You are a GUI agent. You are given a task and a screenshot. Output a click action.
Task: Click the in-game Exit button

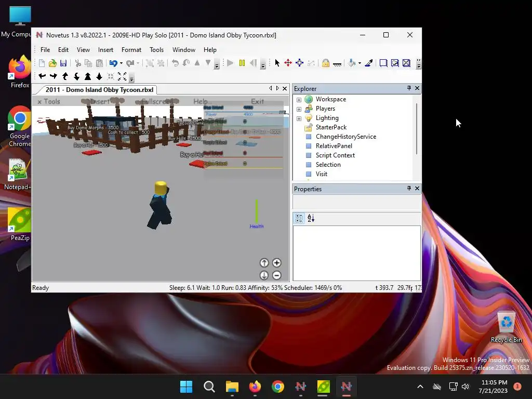[258, 101]
